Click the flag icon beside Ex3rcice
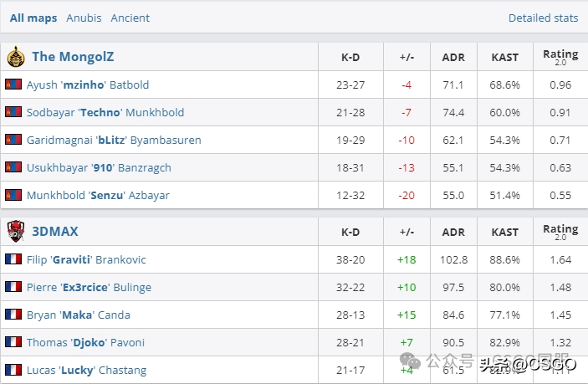The image size is (588, 384). [x=13, y=287]
